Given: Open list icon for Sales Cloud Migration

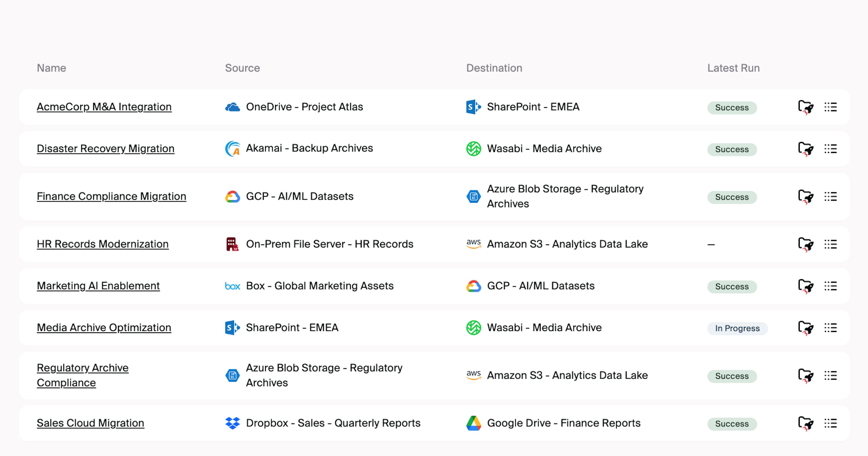Looking at the screenshot, I should [x=830, y=423].
